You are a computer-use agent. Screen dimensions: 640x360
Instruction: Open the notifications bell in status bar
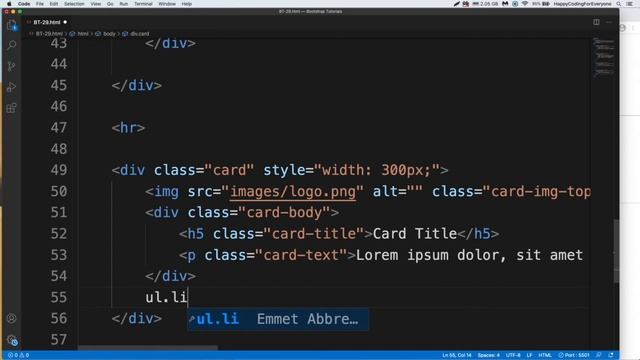point(611,355)
